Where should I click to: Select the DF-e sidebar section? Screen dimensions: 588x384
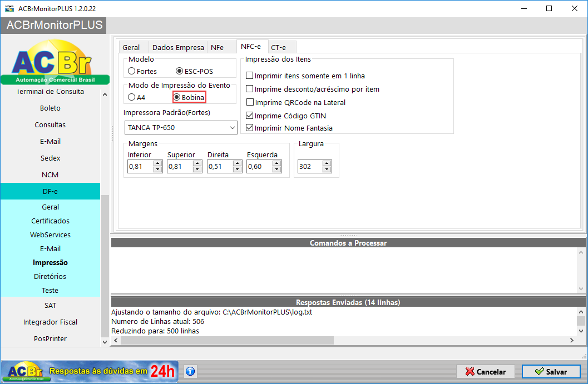click(x=50, y=191)
